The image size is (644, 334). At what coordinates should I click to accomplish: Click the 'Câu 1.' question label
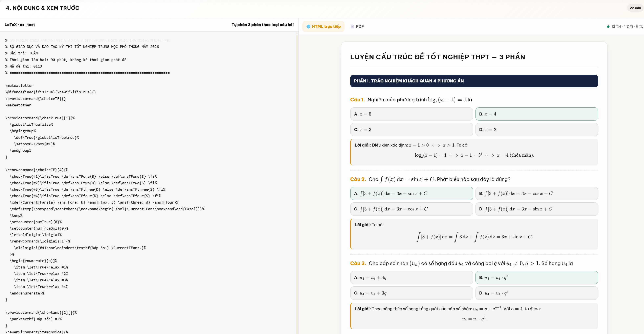[357, 100]
